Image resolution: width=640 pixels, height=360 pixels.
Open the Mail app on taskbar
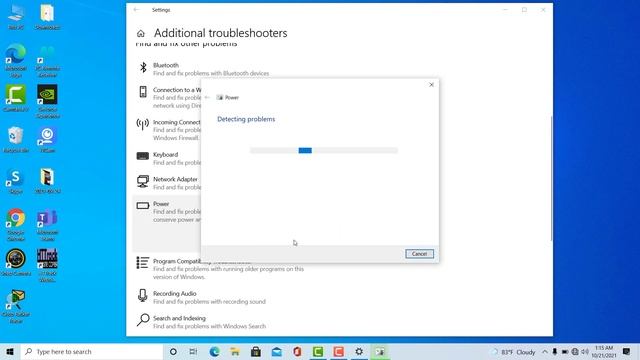coord(277,351)
